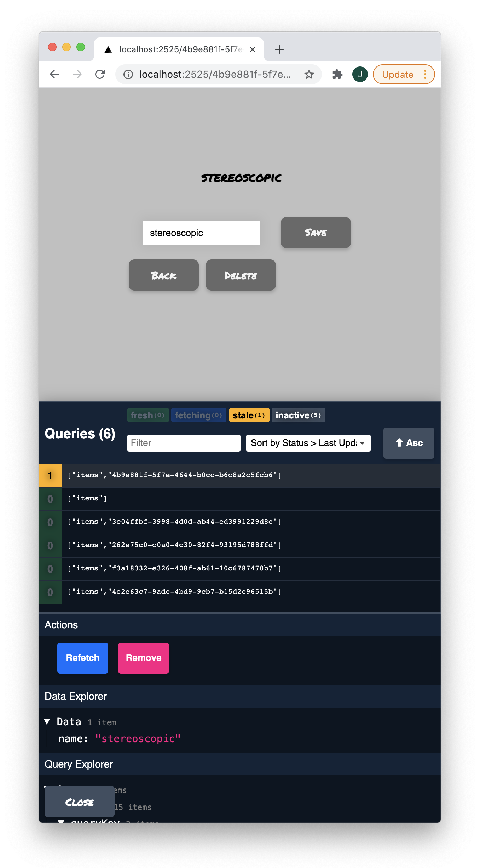The width and height of the screenshot is (486, 868).
Task: Click the Queries (6) heading
Action: [80, 434]
